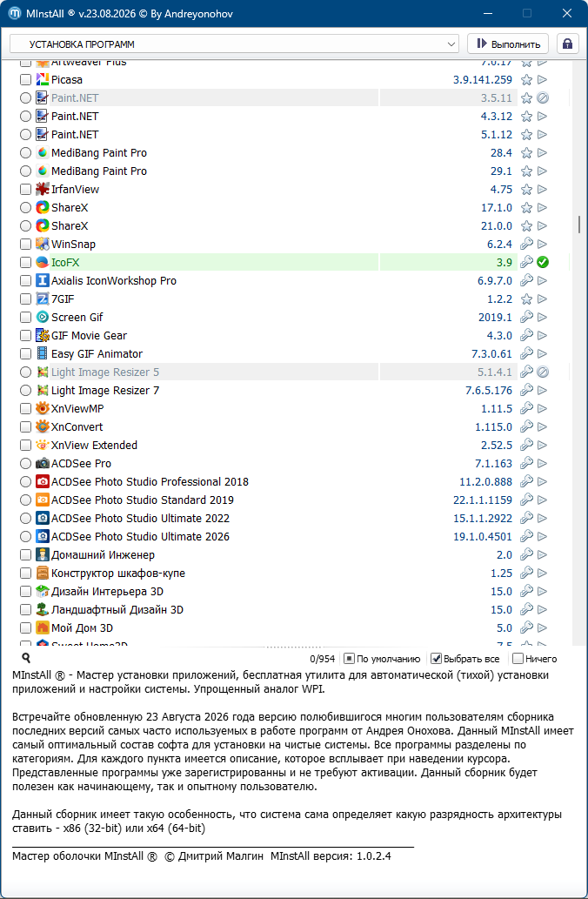Click key icon for IcoFX row
This screenshot has width=588, height=899.
coord(526,263)
